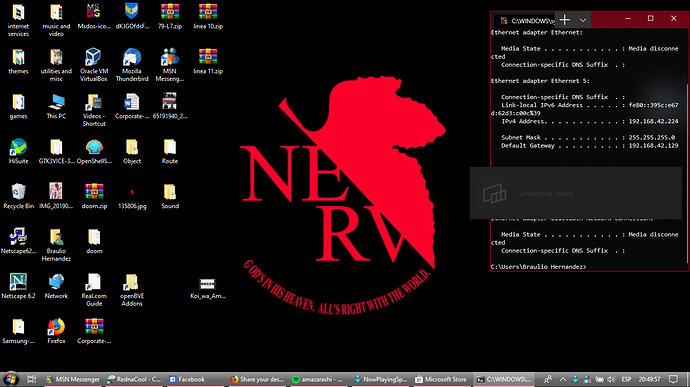Select the doom.zip archive
This screenshot has width=690, height=387.
pyautogui.click(x=94, y=196)
